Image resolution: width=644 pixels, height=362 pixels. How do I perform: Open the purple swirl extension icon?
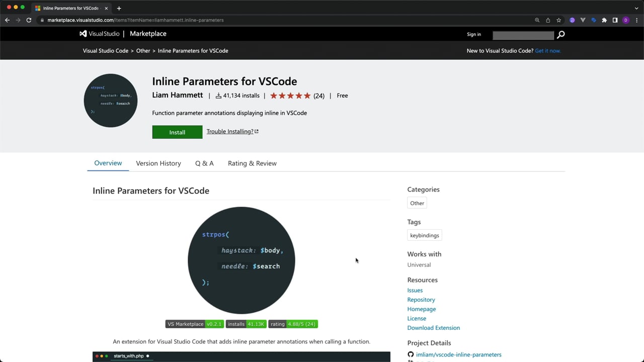pos(572,20)
